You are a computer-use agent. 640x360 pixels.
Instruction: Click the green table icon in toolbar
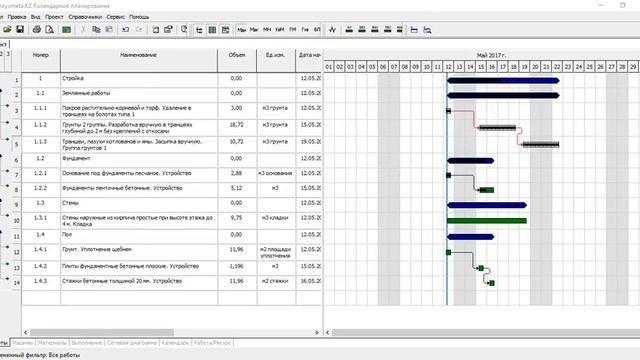66,29
